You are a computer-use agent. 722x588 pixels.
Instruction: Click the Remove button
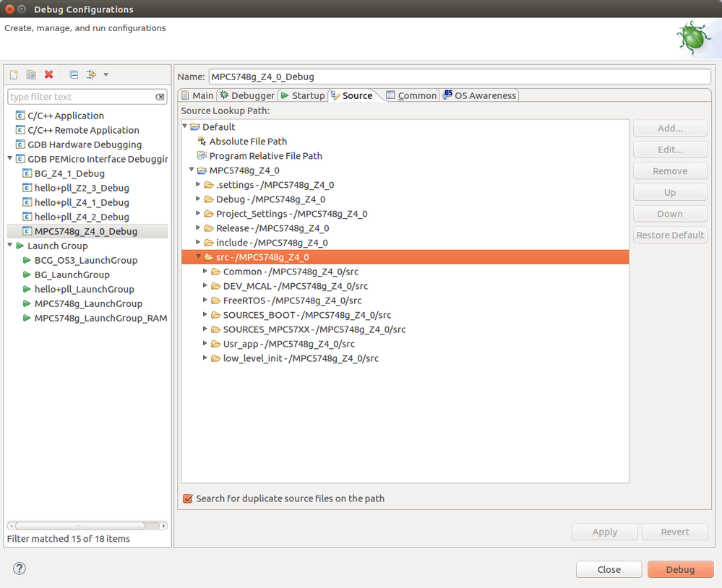670,170
